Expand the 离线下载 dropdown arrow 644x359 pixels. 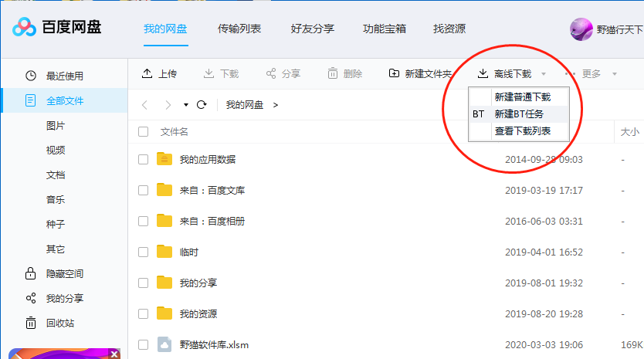coord(544,74)
